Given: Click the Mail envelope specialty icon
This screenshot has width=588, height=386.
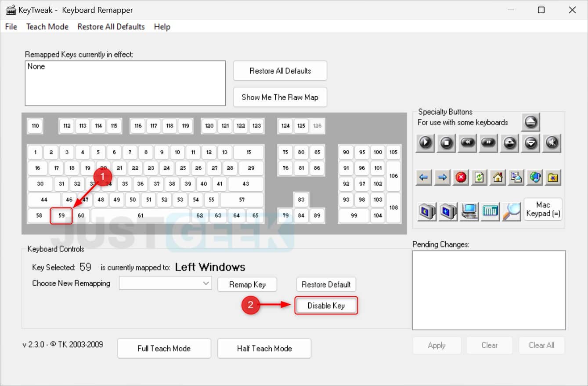Looking at the screenshot, I should click(516, 177).
